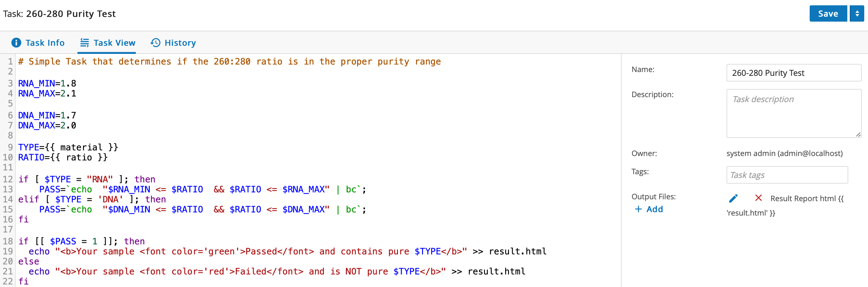Click the History clock icon

point(155,43)
